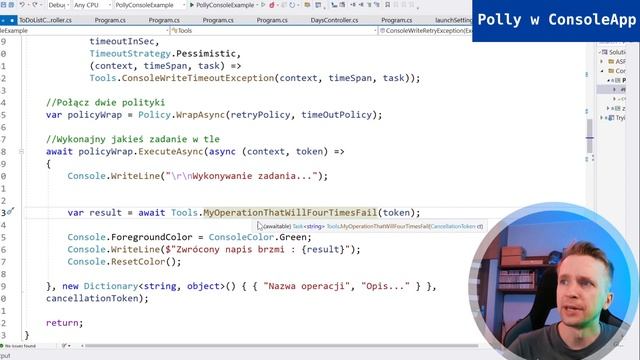Click the TimeoutStrategy type name
640x360 pixels.
(130, 53)
